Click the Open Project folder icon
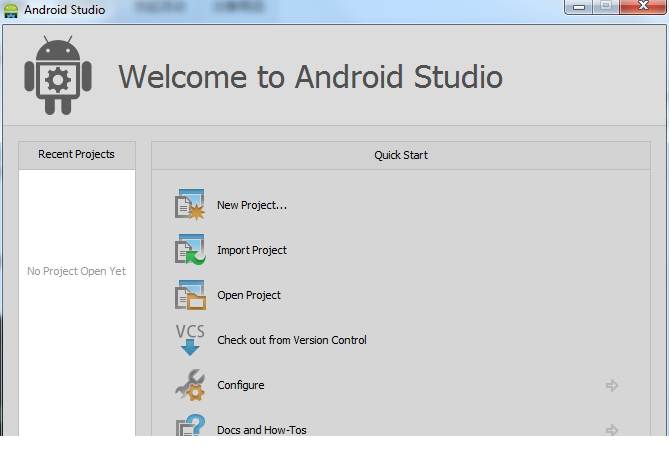The image size is (669, 453). click(190, 295)
